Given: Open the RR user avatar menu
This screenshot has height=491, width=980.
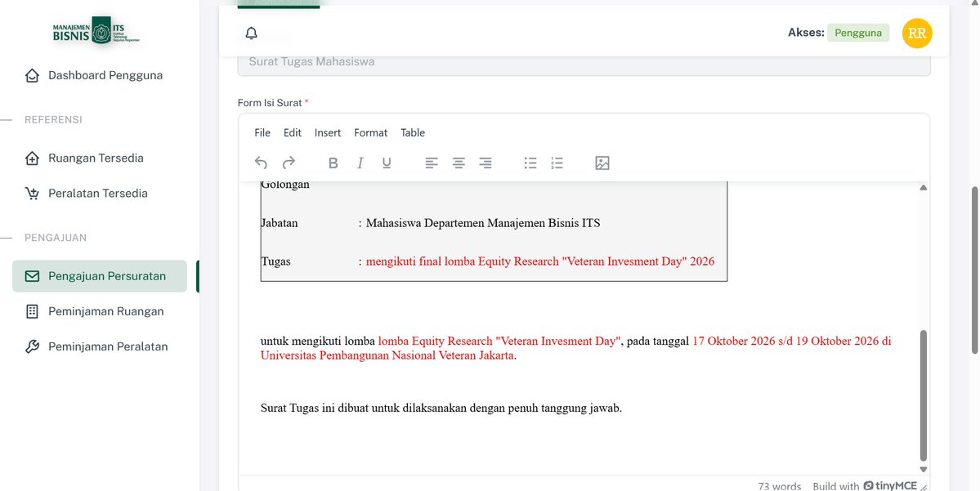Looking at the screenshot, I should pos(917,33).
